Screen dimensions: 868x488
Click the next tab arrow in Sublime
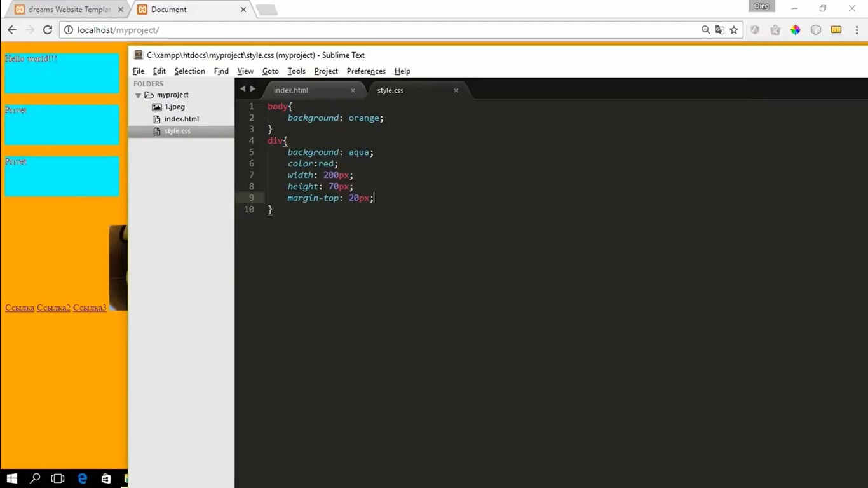[x=252, y=89]
